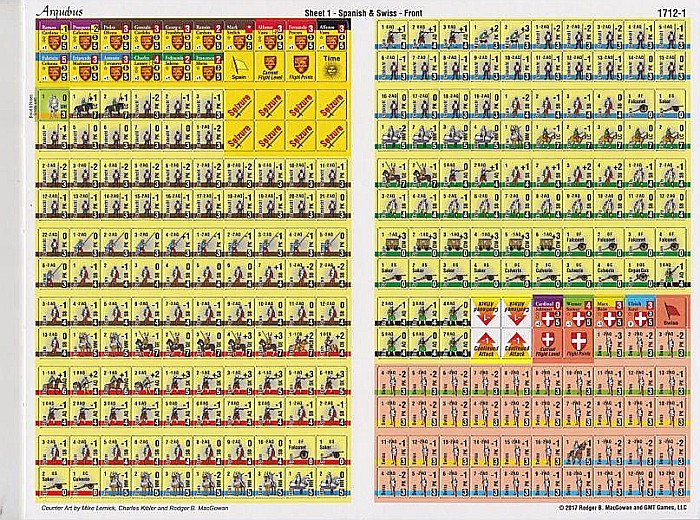Pick the Swiss Flight Points cross counter
The height and width of the screenshot is (520, 700).
579,343
